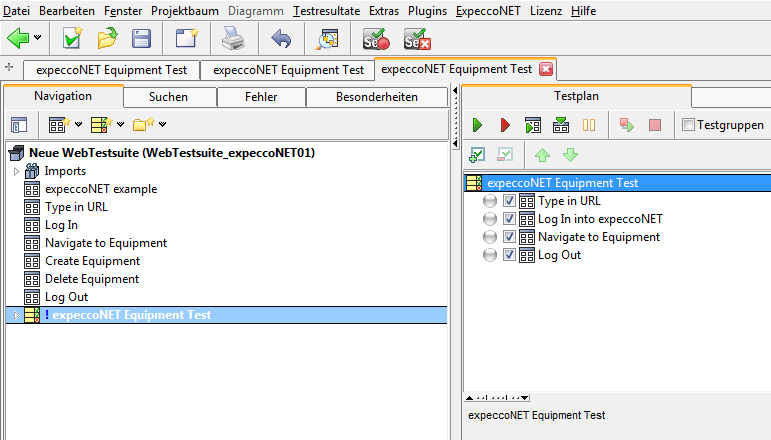Viewport: 771px width, 440px height.
Task: Select Navigate to Equipment in the test plan
Action: click(598, 237)
